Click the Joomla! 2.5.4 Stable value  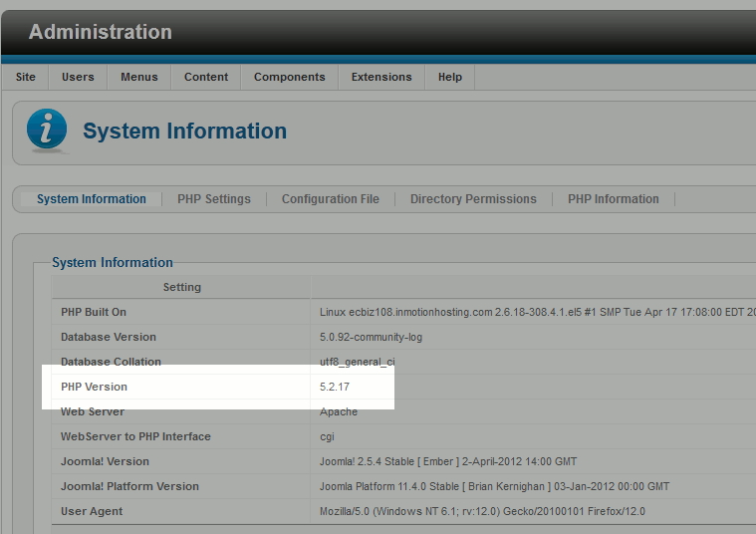[448, 461]
